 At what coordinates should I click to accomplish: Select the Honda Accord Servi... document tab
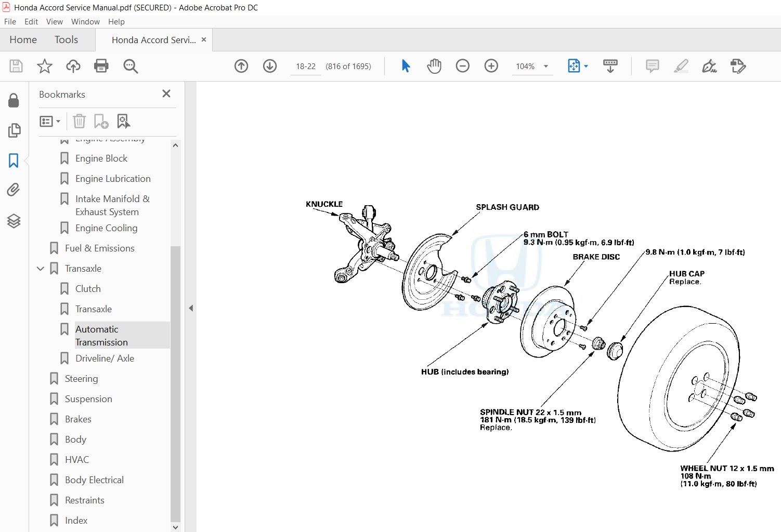pyautogui.click(x=154, y=40)
